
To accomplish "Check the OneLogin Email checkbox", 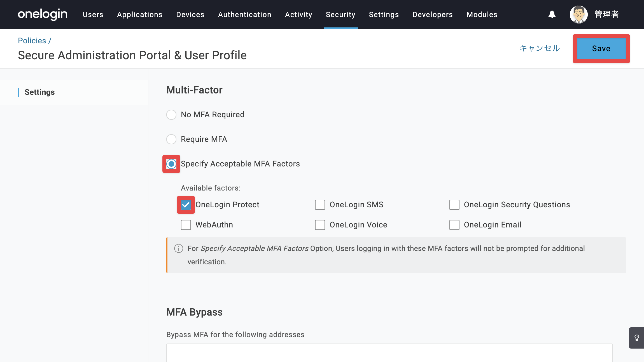I will click(454, 225).
